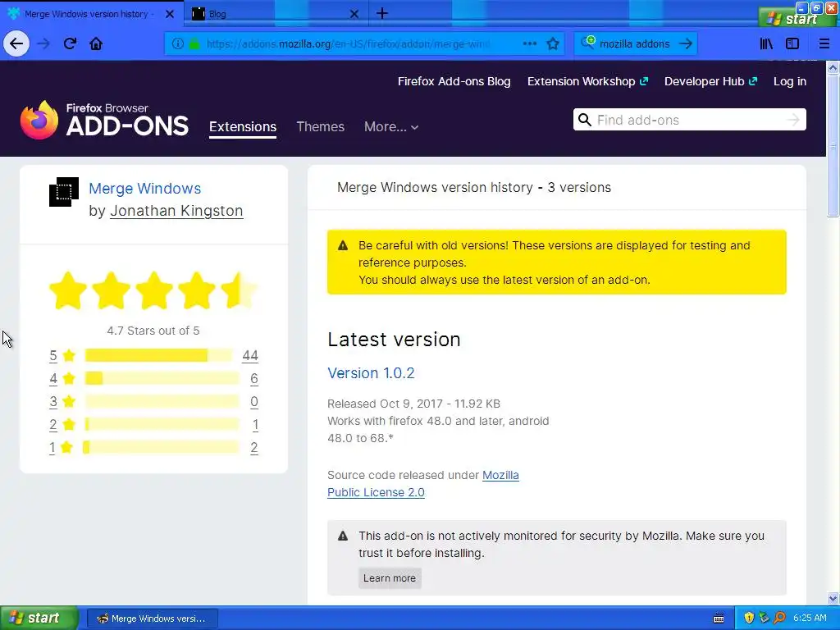Screen dimensions: 840x630
Task: Reload the current page
Action: pos(70,43)
